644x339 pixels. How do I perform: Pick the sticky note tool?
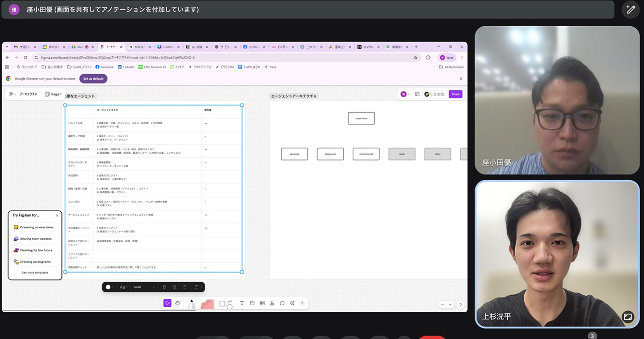pos(252,303)
